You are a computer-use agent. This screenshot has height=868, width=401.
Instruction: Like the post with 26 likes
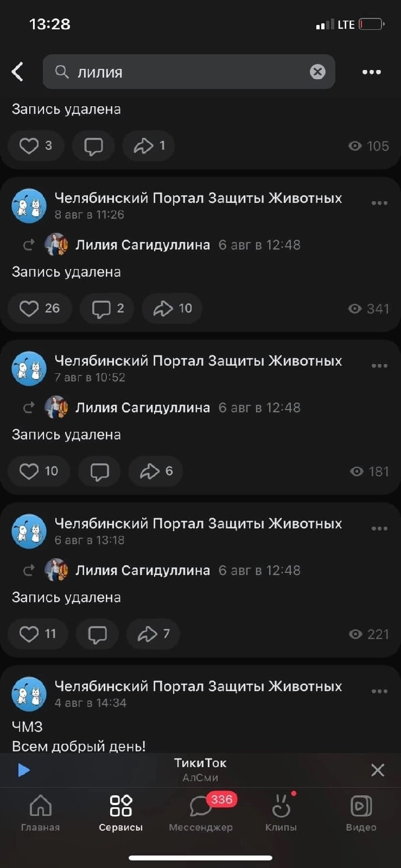pyautogui.click(x=40, y=308)
